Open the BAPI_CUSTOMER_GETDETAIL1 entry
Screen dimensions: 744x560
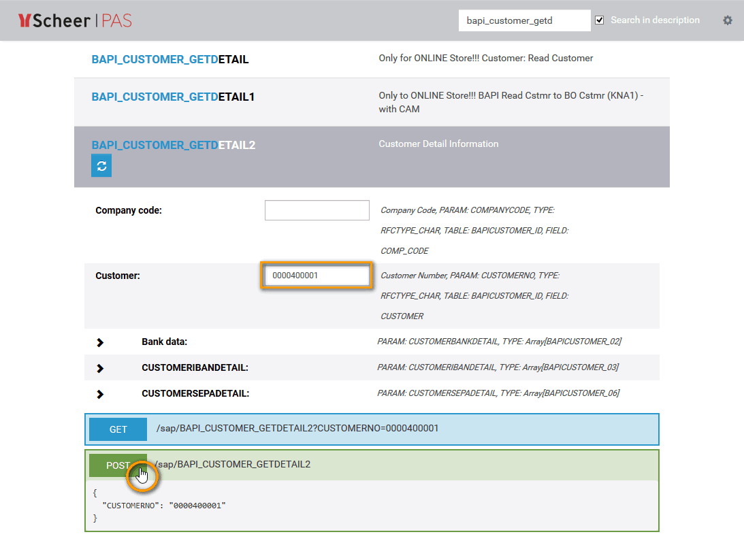(173, 97)
